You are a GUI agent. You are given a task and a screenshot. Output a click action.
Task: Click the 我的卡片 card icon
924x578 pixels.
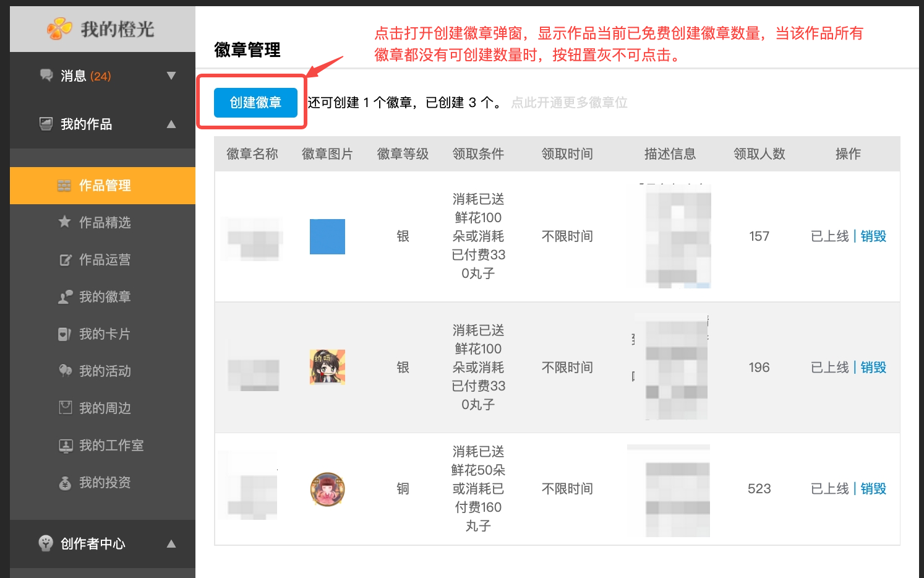65,334
